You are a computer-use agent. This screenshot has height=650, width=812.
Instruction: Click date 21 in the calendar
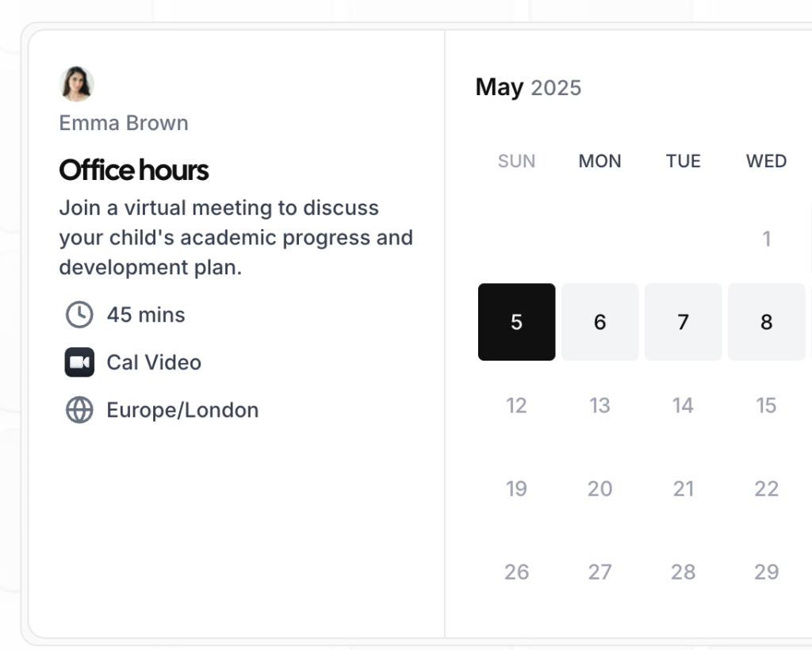683,488
